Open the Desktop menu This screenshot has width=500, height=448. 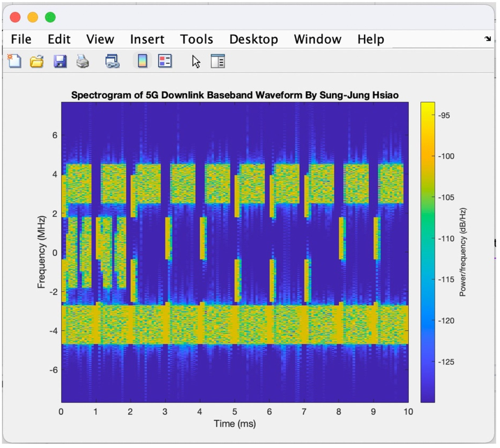coord(254,39)
